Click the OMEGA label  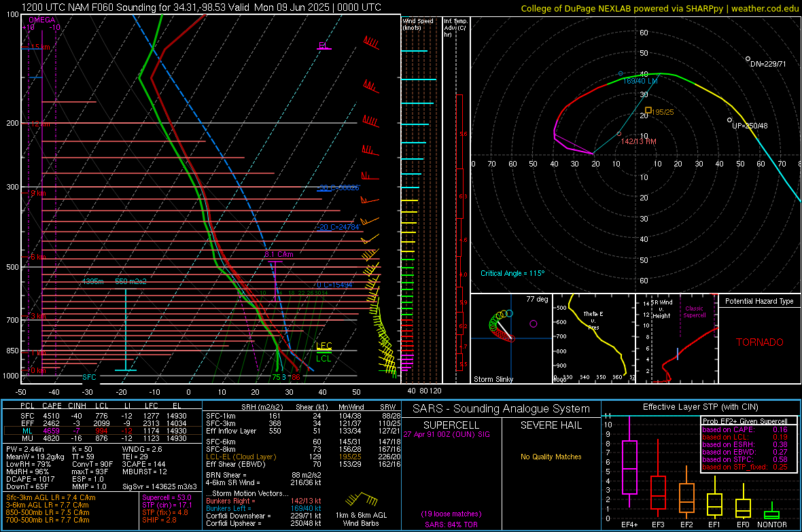41,20
